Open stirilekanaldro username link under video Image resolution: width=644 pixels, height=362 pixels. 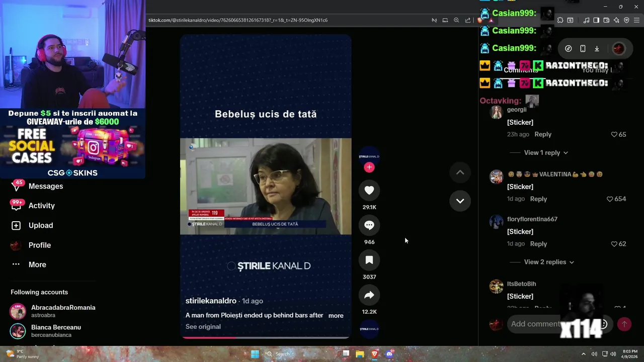(x=211, y=301)
